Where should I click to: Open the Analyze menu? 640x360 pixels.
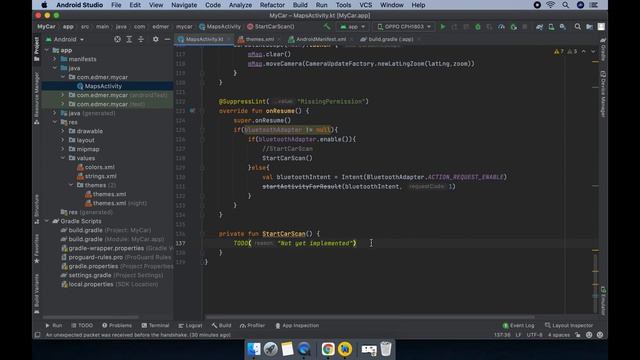(240, 5)
